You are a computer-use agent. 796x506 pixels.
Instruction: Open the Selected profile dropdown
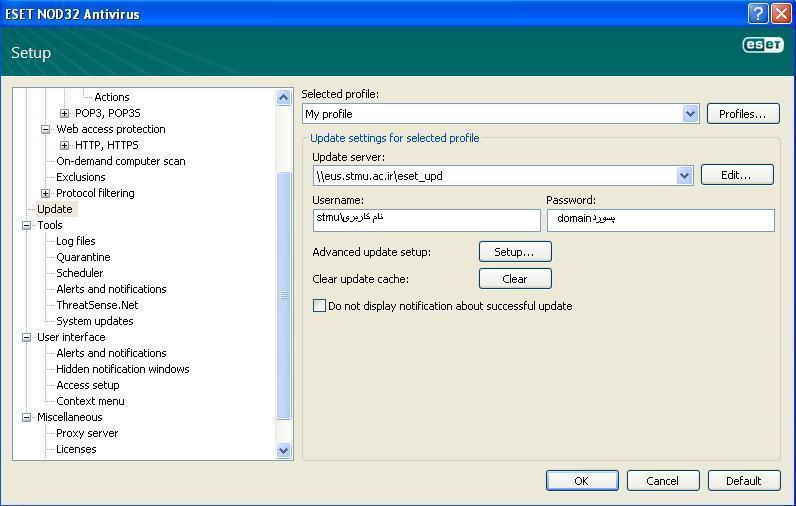tap(690, 114)
